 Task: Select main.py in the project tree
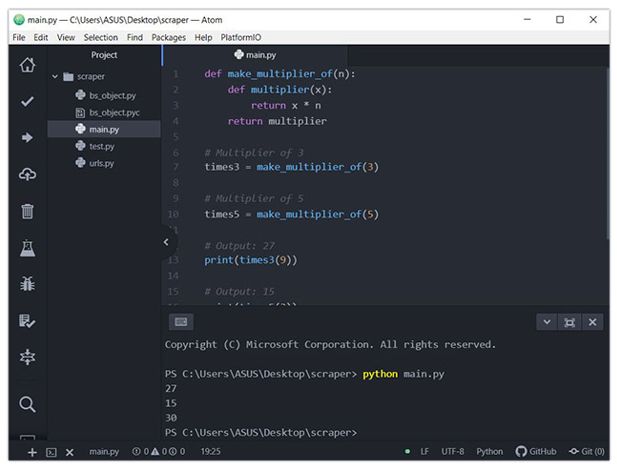point(104,129)
